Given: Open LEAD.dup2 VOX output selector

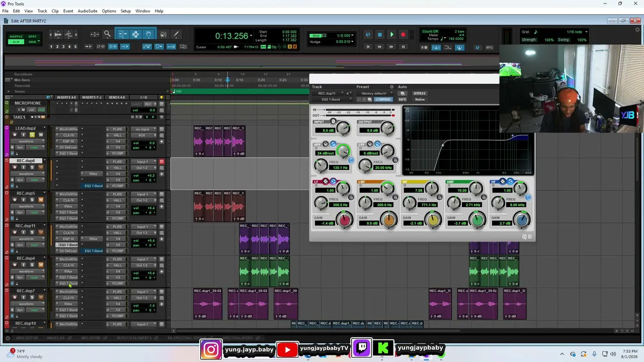Looking at the screenshot, I should [x=143, y=135].
